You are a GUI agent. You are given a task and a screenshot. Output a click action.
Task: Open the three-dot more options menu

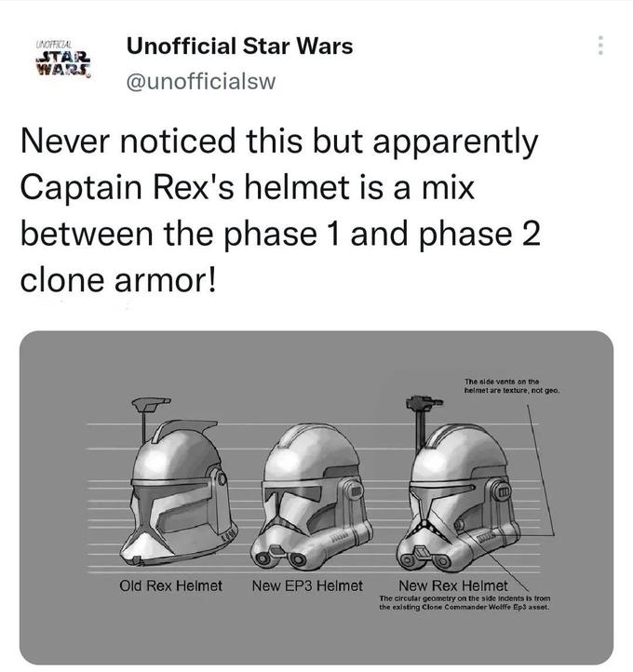pyautogui.click(x=601, y=46)
